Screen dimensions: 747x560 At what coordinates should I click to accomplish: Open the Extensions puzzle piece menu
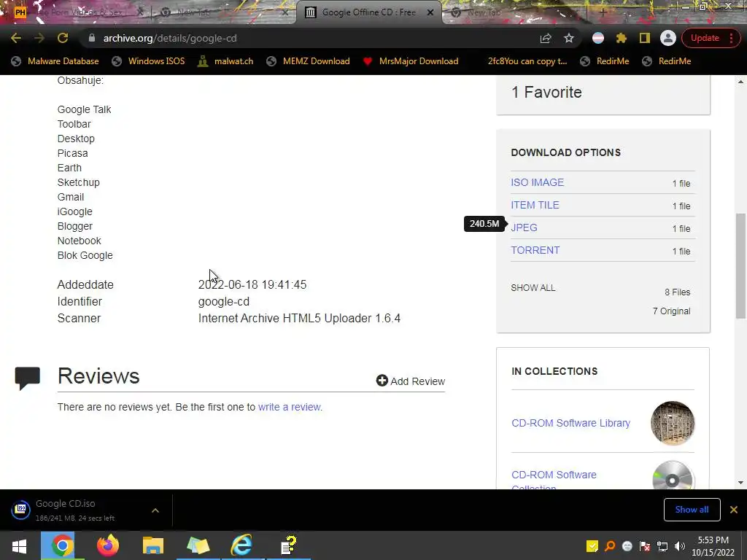click(x=622, y=38)
